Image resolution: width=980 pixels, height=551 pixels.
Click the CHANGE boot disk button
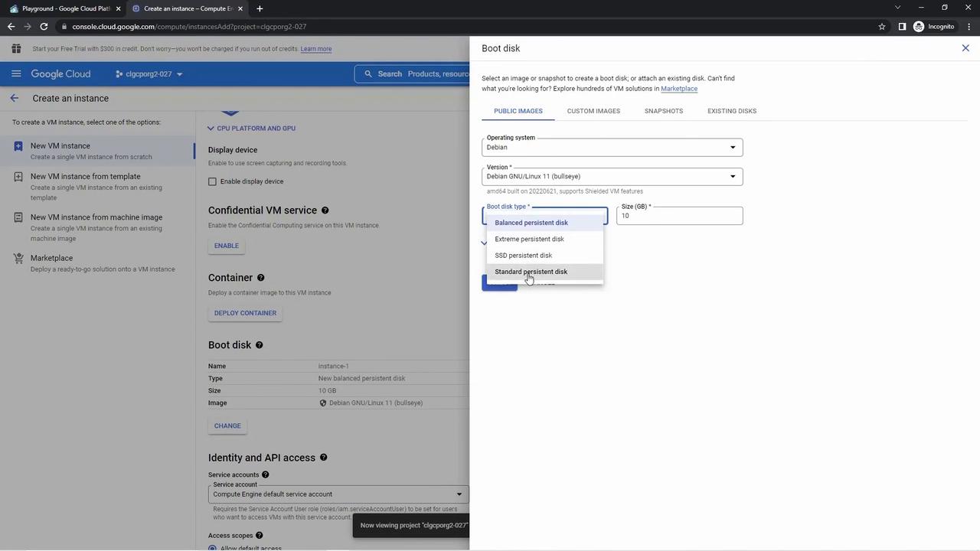pos(227,426)
